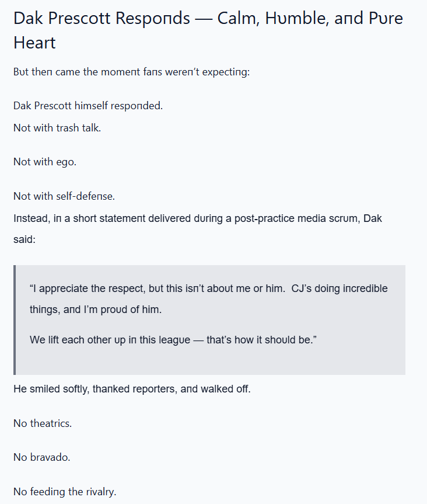Screen dimensions: 427x504
Task: Select the sentence "Dak Prescott himself responded."
Action: (88, 106)
